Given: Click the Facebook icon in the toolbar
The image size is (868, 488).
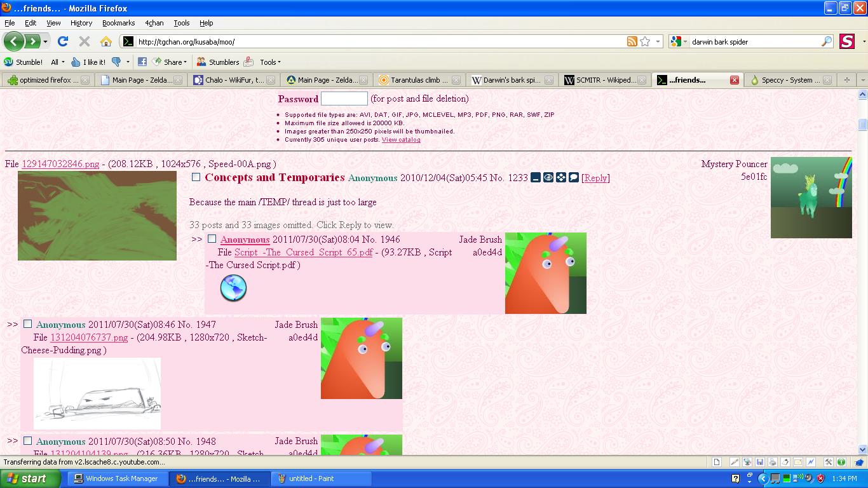Looking at the screenshot, I should point(142,62).
